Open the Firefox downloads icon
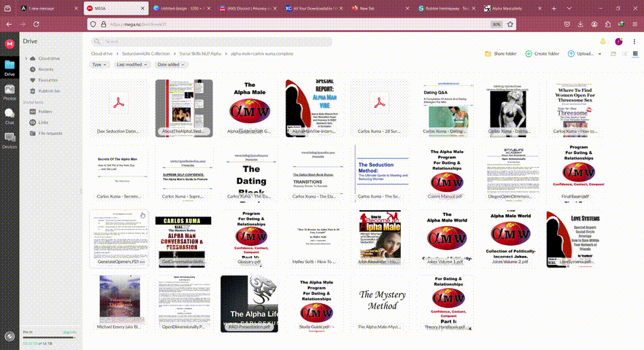Viewport: 644px width, 350px height. 580,24
